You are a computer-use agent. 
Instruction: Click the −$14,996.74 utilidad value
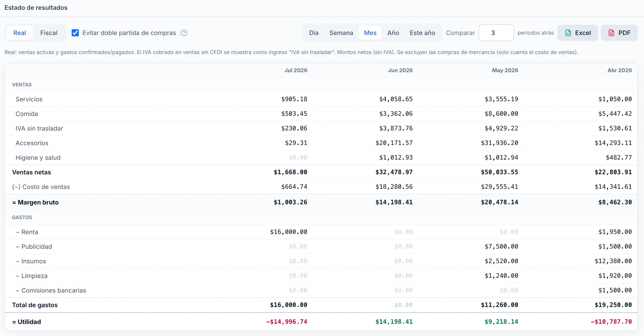pyautogui.click(x=287, y=322)
